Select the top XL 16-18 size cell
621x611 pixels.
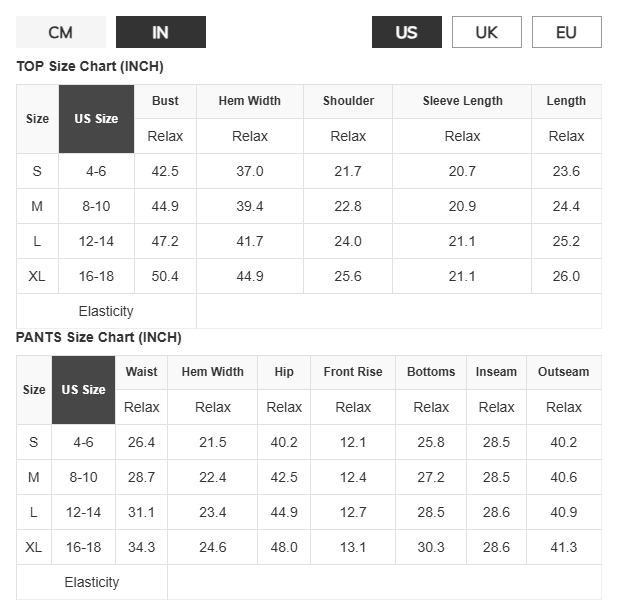point(97,276)
